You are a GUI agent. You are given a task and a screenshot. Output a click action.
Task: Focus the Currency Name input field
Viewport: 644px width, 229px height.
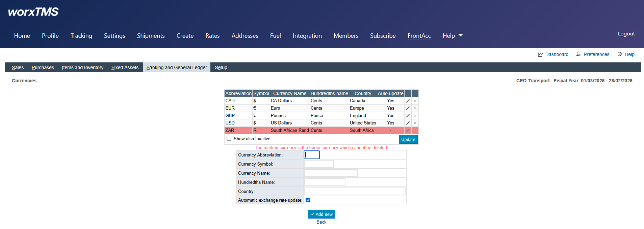pos(331,173)
